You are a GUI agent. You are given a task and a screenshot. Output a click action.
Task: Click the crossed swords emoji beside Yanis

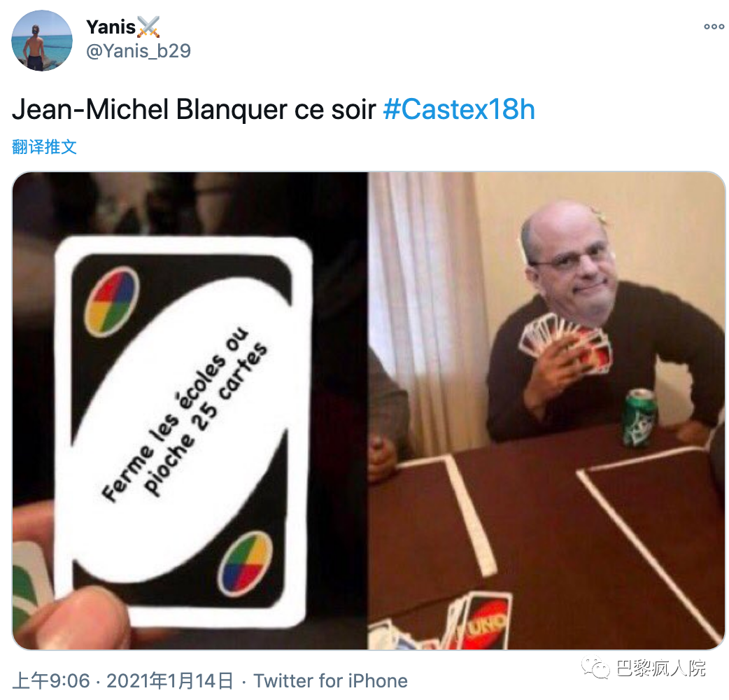(x=149, y=27)
